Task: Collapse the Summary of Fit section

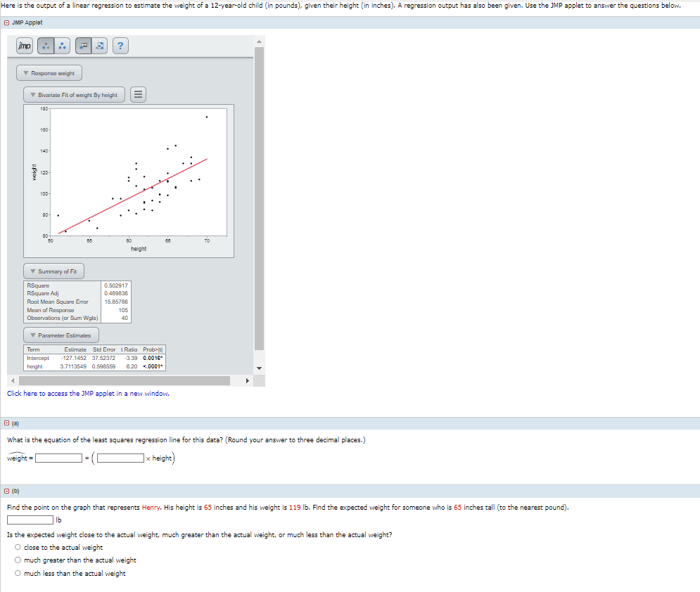Action: click(x=34, y=271)
